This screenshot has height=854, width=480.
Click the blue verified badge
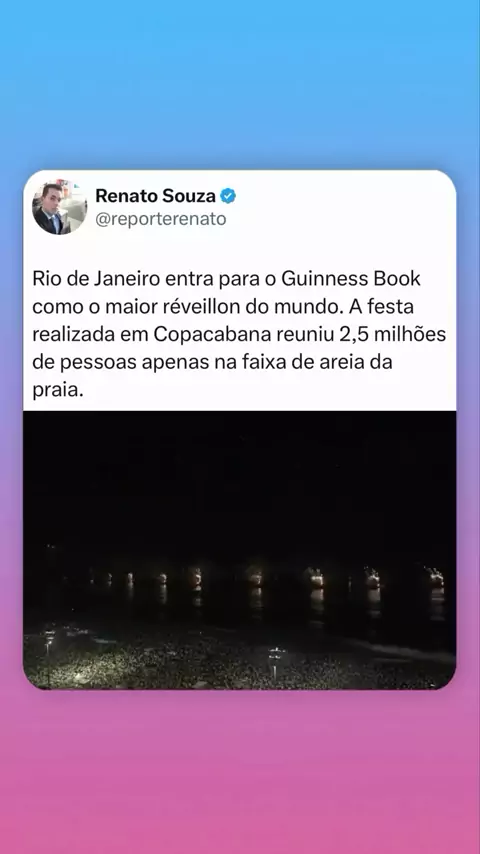pyautogui.click(x=228, y=196)
